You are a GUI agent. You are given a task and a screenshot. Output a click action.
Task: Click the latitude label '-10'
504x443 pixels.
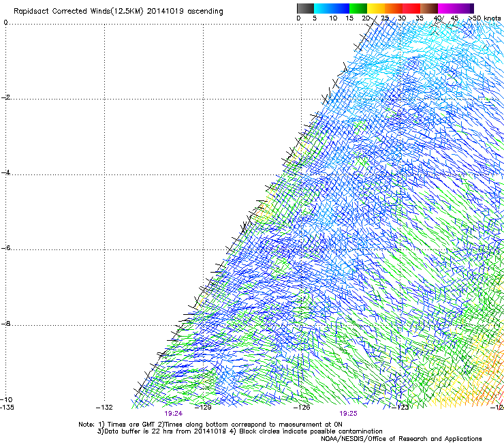click(x=6, y=399)
